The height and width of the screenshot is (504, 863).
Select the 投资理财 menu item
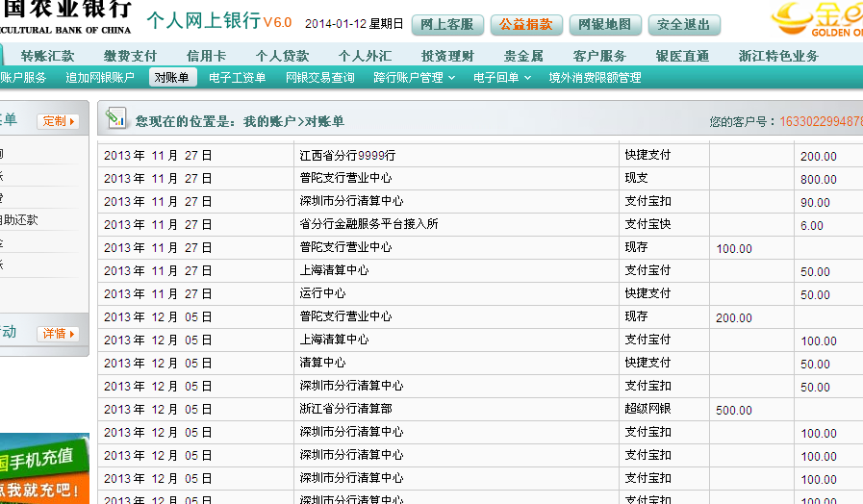click(x=447, y=56)
